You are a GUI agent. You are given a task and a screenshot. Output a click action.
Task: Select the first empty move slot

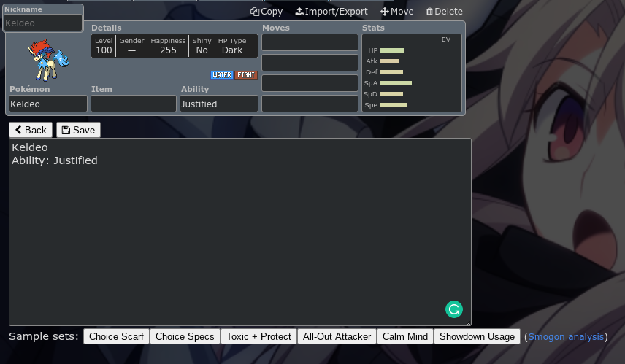click(310, 42)
